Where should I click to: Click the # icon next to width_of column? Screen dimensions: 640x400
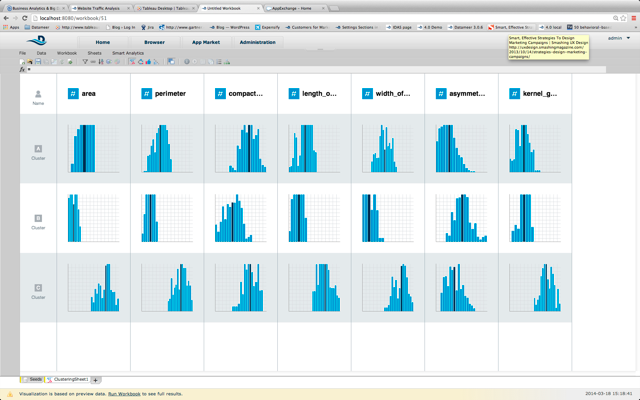point(367,93)
